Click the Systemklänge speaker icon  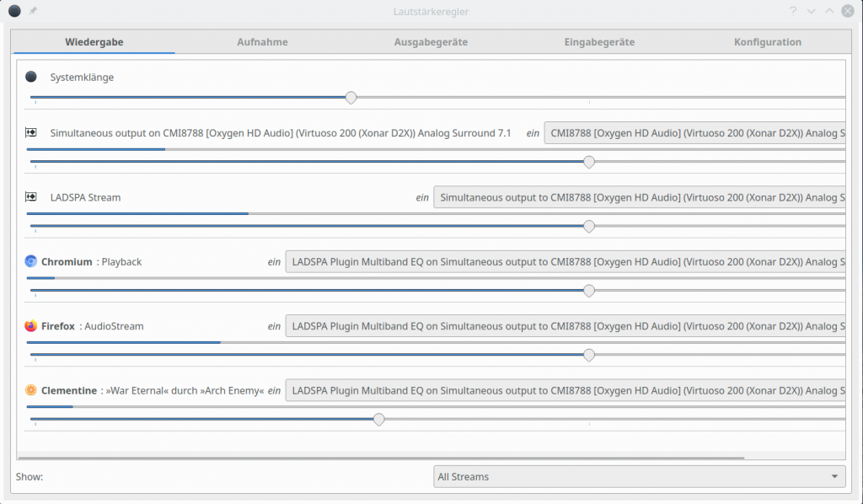click(x=31, y=76)
